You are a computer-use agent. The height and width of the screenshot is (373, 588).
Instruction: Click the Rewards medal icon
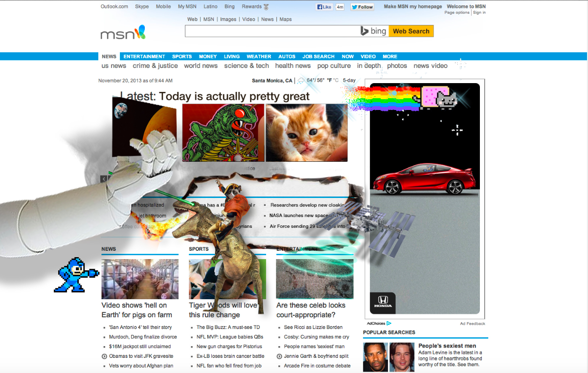coord(266,7)
